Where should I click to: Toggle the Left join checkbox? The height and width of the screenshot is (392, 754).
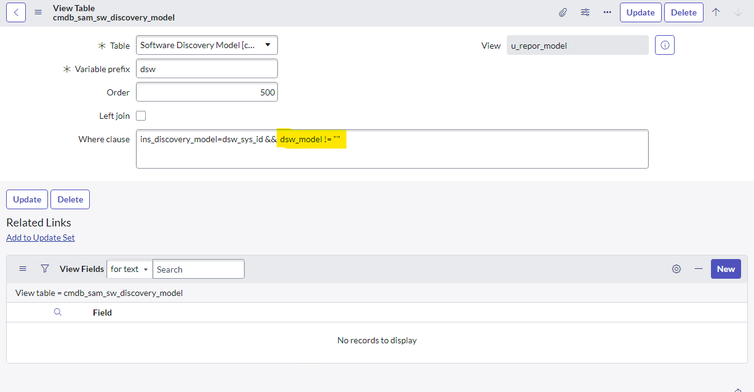(x=141, y=116)
